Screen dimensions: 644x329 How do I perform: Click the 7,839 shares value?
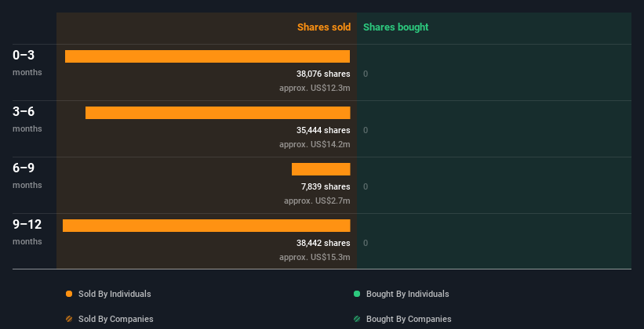(326, 186)
